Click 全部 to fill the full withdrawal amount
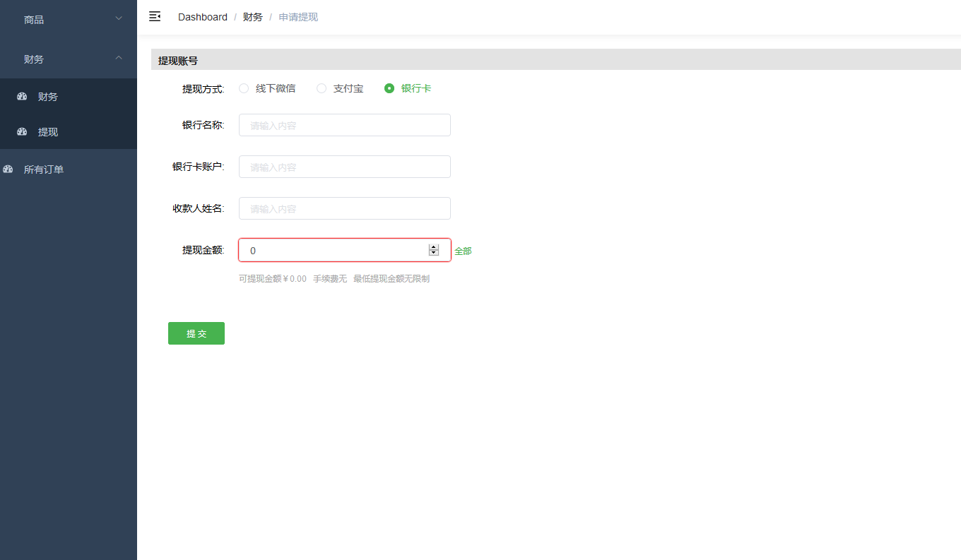This screenshot has width=961, height=560. pyautogui.click(x=463, y=250)
